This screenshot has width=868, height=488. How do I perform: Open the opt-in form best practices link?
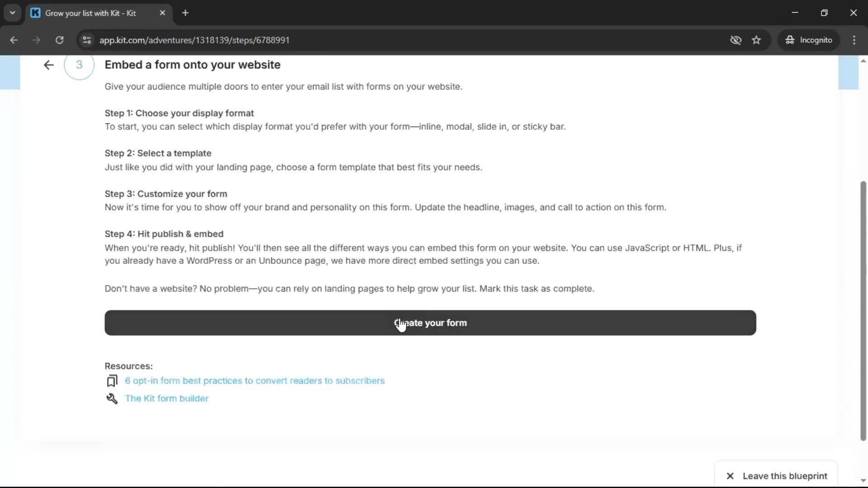pos(255,381)
